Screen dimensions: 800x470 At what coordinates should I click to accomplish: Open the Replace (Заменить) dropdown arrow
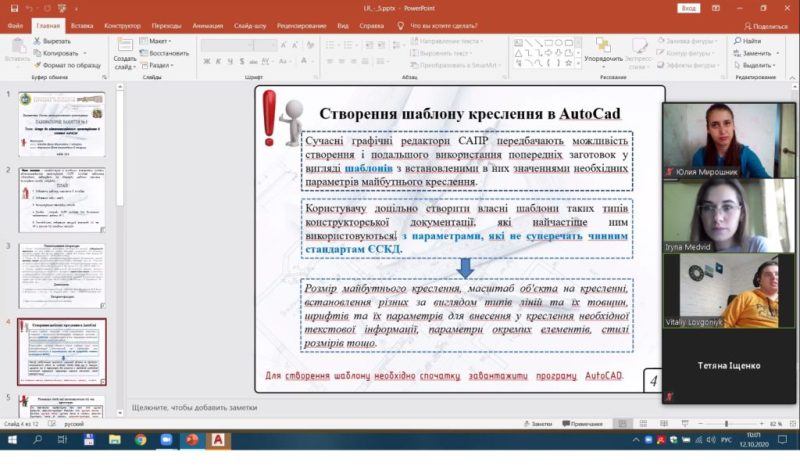coord(778,53)
